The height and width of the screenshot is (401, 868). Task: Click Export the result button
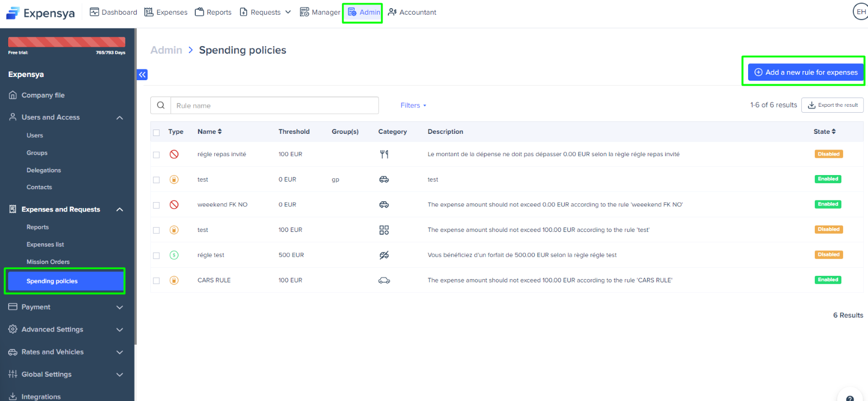[833, 105]
